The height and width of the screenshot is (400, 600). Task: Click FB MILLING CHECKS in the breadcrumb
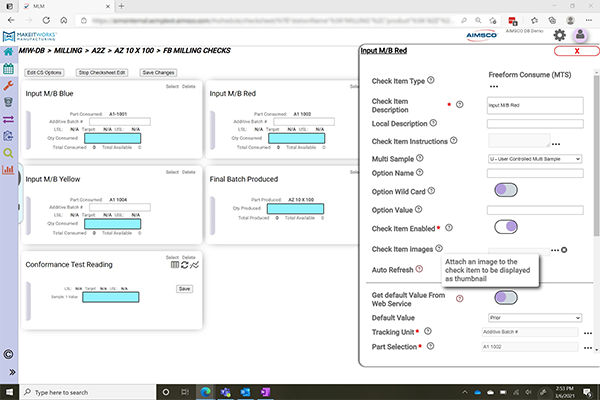tap(197, 51)
